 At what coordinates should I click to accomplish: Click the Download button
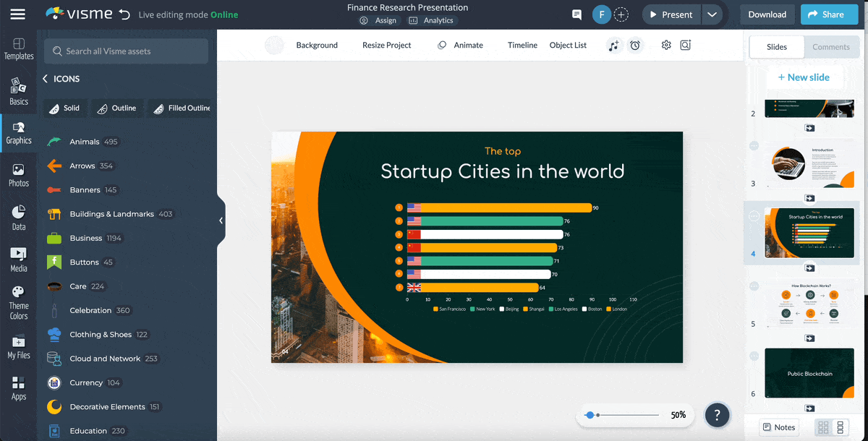click(x=767, y=14)
